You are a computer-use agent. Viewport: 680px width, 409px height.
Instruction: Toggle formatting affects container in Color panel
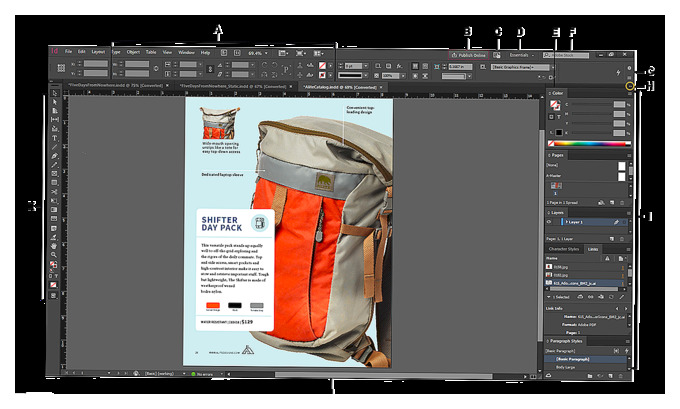551,117
